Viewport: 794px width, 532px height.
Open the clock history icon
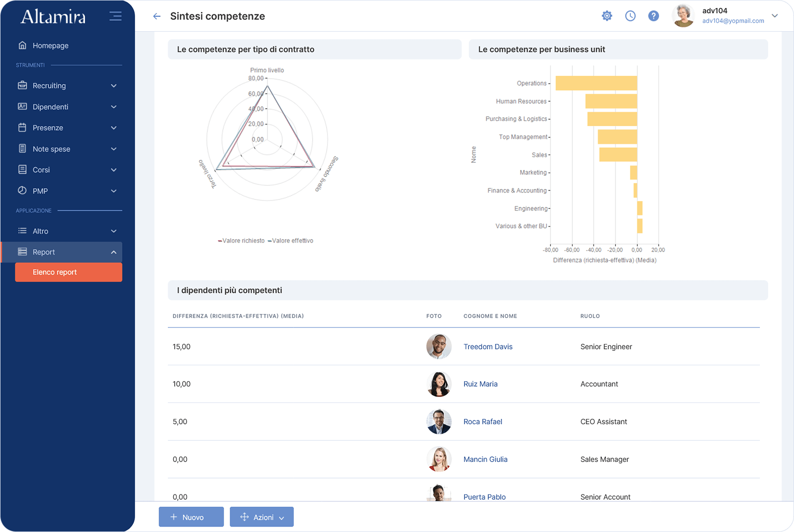pos(630,16)
